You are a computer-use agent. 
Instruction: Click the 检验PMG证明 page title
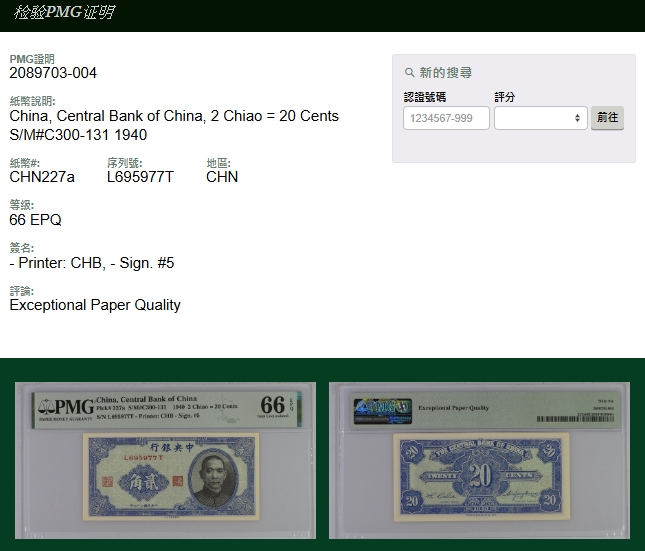point(64,12)
